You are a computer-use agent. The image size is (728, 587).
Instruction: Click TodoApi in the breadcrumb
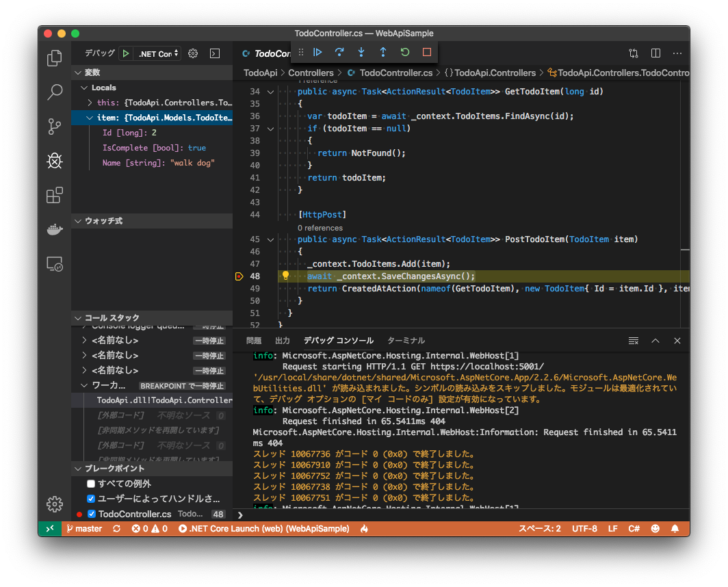tap(261, 73)
